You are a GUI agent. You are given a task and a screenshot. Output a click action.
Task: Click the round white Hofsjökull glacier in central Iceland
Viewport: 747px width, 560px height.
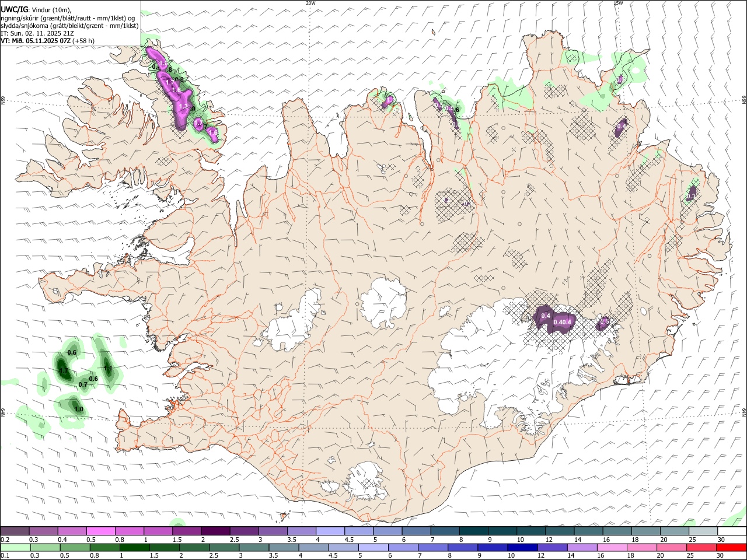coord(383,303)
